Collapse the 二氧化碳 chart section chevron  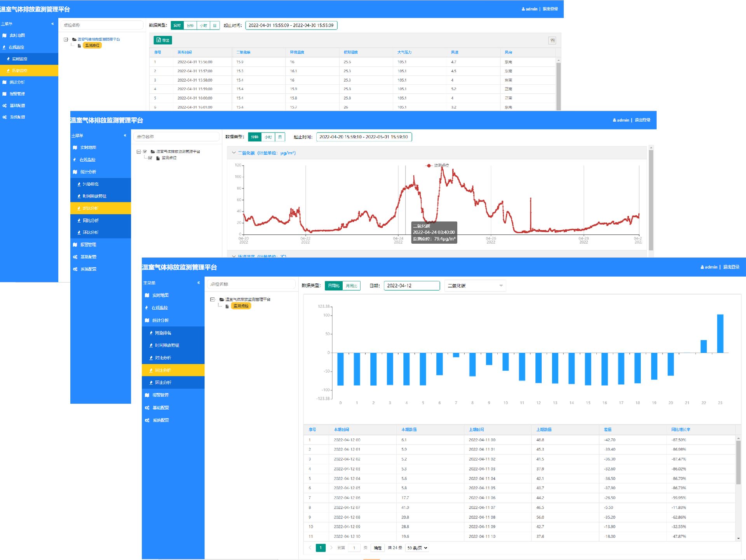(x=234, y=153)
